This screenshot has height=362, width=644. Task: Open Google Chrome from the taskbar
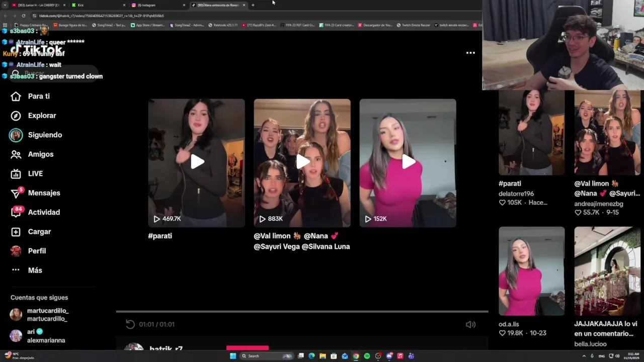(356, 356)
